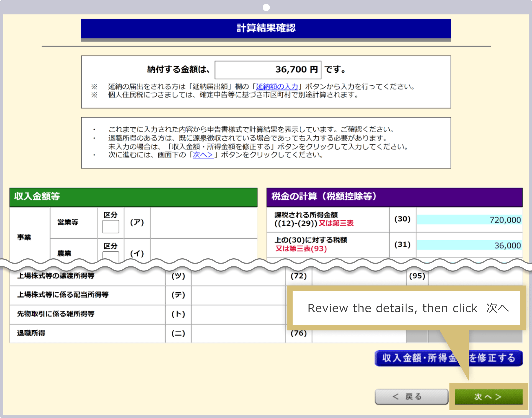Image resolution: width=532 pixels, height=418 pixels.
Task: Click the 区分 box for 営業等
Action: [x=111, y=226]
